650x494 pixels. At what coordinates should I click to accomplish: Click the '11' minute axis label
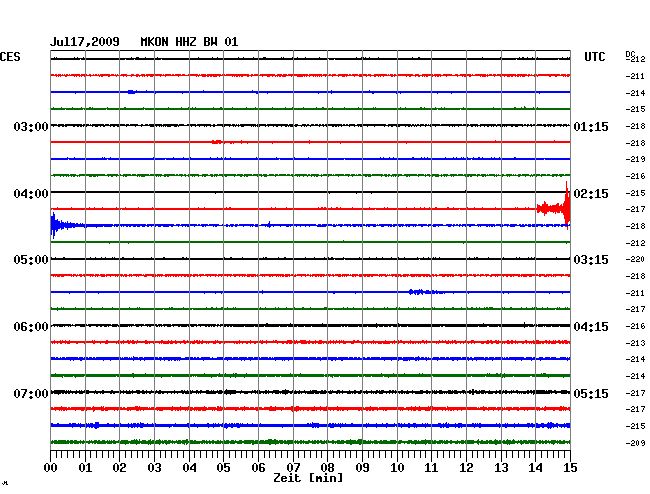coord(431,467)
